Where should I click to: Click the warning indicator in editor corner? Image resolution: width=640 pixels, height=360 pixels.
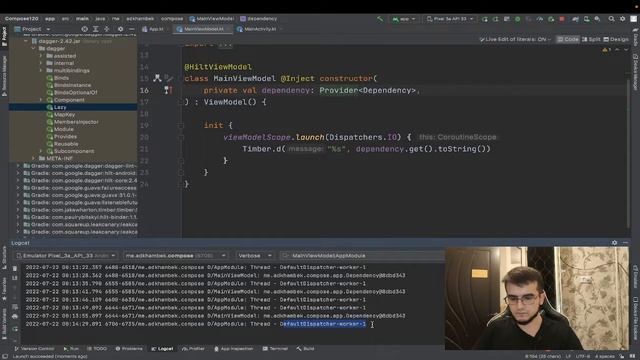coord(605,50)
